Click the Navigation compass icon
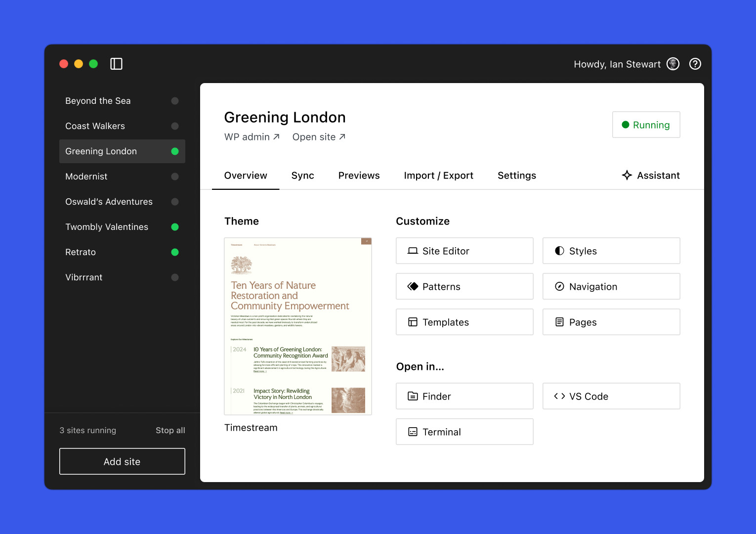756x534 pixels. click(559, 286)
